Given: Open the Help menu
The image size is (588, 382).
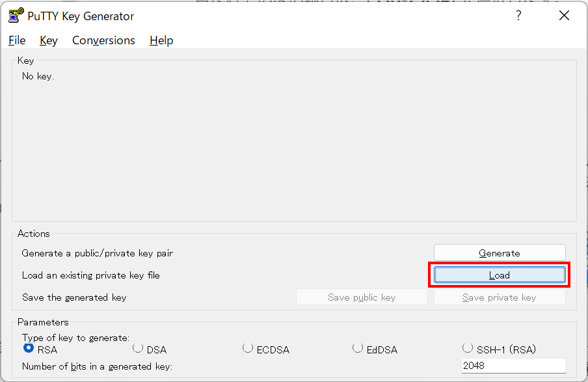Looking at the screenshot, I should (161, 40).
